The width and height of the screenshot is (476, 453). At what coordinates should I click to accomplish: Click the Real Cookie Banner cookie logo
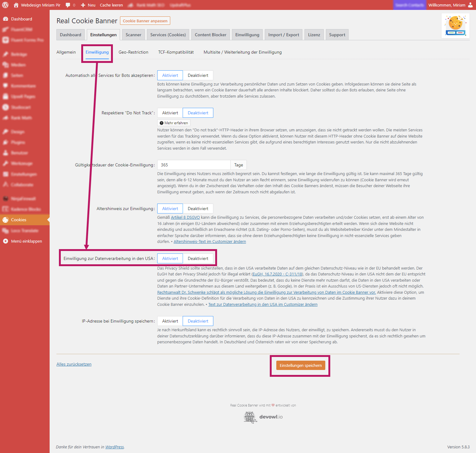pyautogui.click(x=455, y=26)
